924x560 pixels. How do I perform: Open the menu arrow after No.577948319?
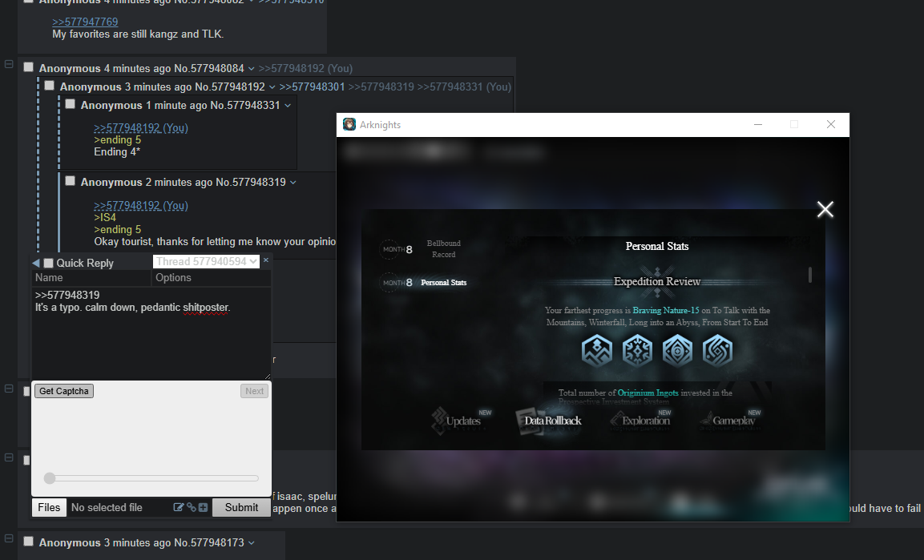click(x=293, y=183)
